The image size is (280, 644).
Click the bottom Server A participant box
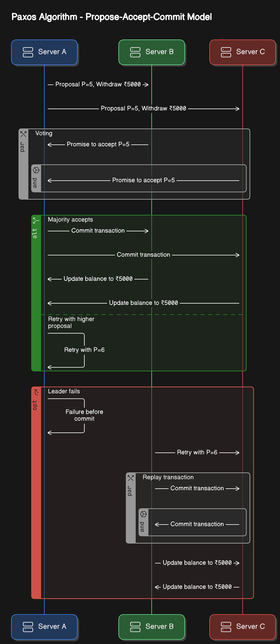point(44,627)
